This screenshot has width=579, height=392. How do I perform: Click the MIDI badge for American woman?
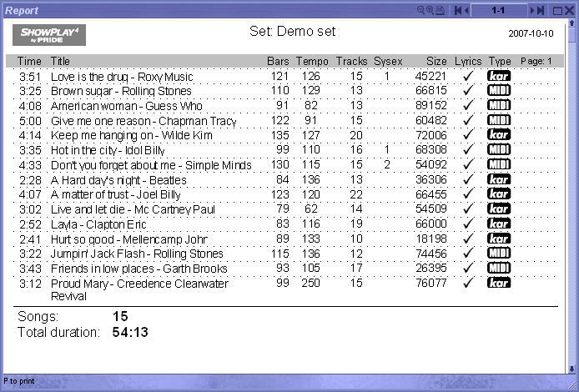point(499,105)
